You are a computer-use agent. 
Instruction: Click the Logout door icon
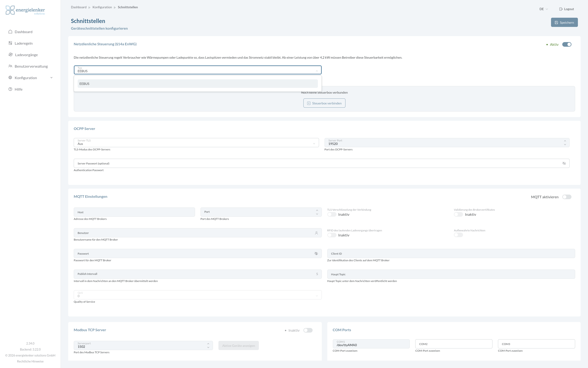561,9
